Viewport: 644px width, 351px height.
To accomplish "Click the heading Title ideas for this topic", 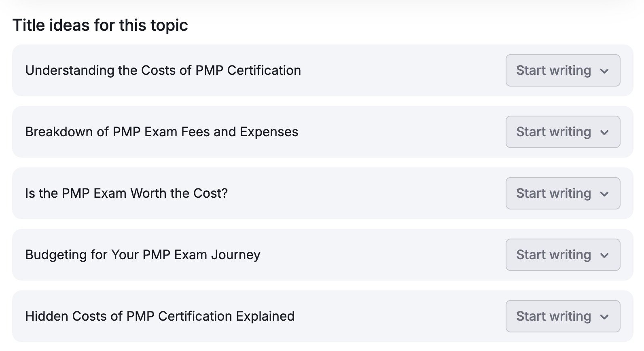I will tap(101, 25).
